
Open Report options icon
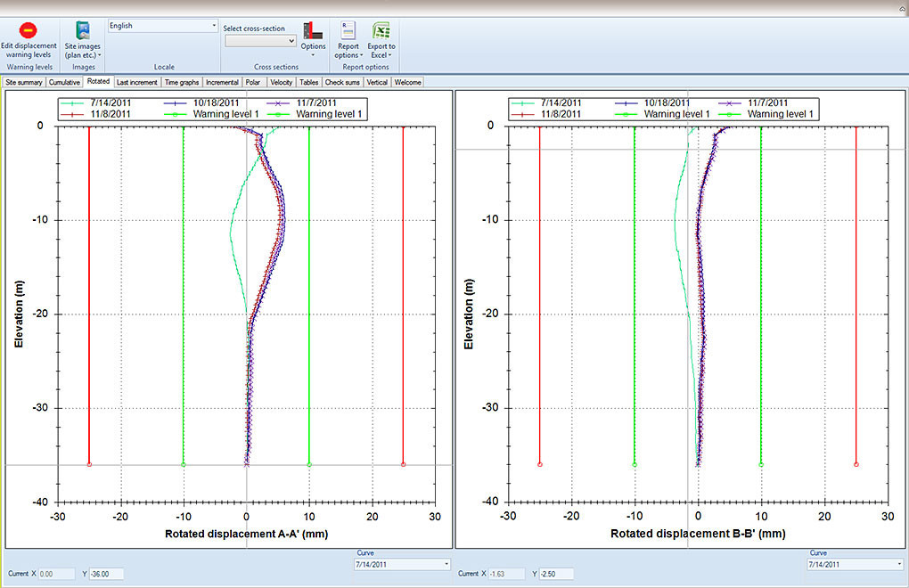348,30
